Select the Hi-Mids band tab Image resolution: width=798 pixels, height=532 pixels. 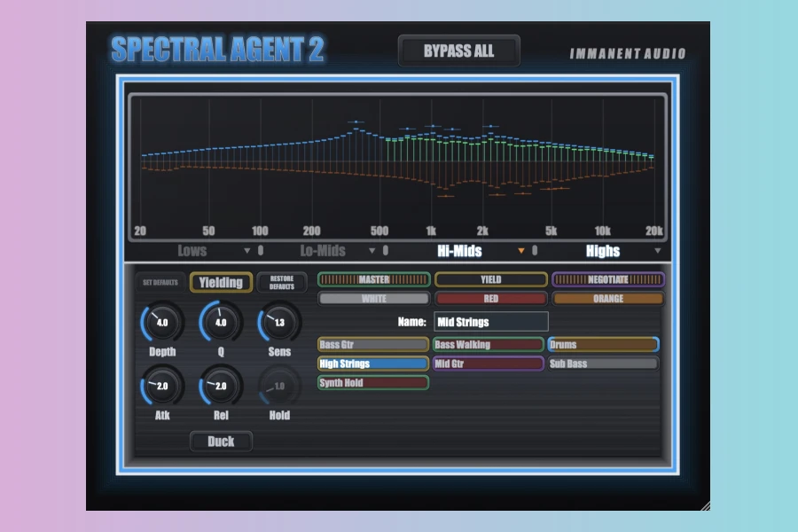(459, 250)
